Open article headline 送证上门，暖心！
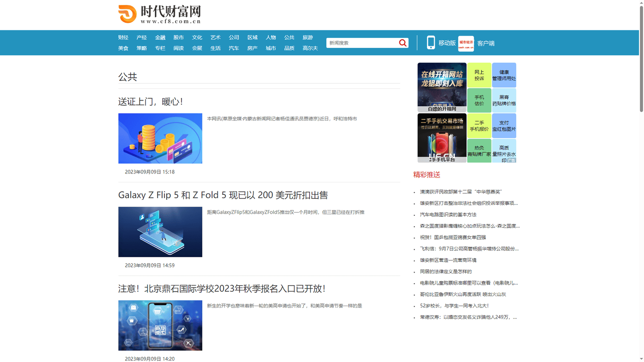This screenshot has height=362, width=644. coord(151,102)
